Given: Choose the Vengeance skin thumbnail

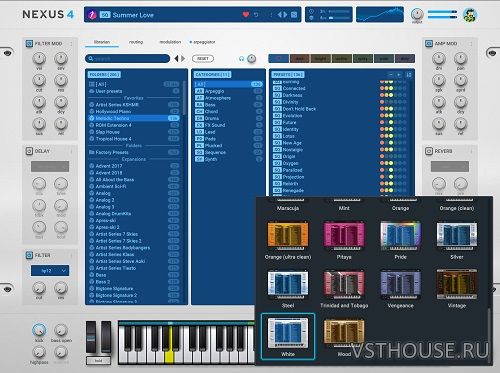Looking at the screenshot, I should click(x=400, y=284).
